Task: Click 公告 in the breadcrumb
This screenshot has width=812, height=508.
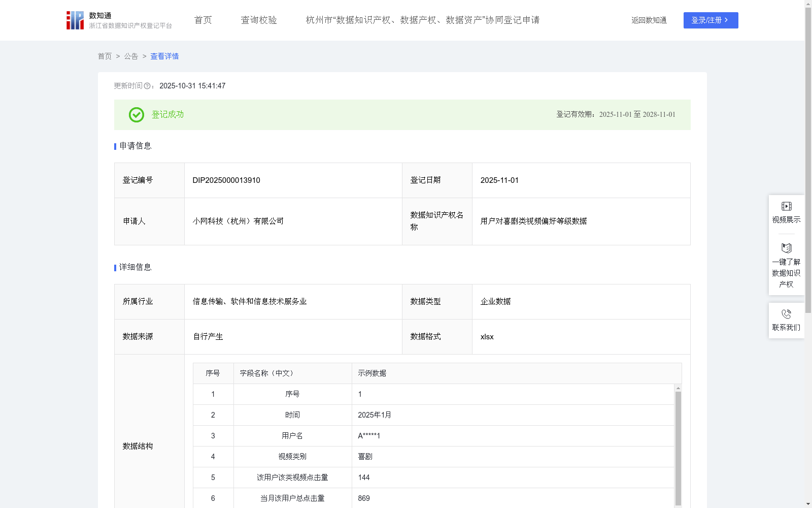Action: (131, 56)
